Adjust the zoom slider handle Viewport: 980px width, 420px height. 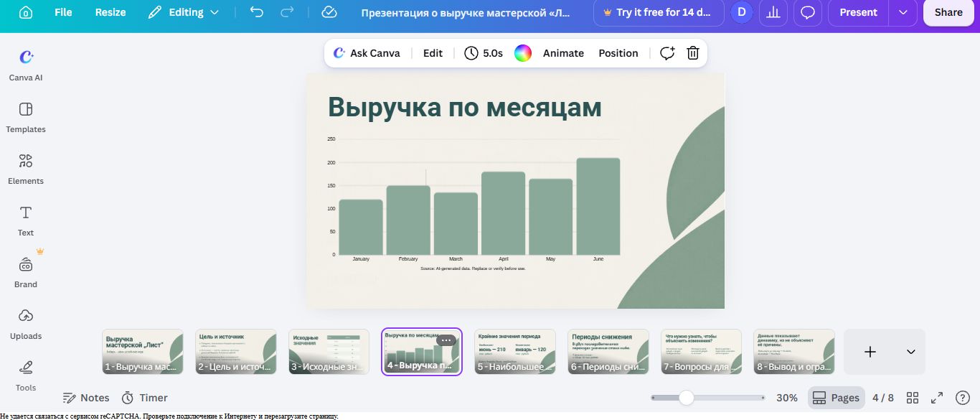tap(687, 398)
